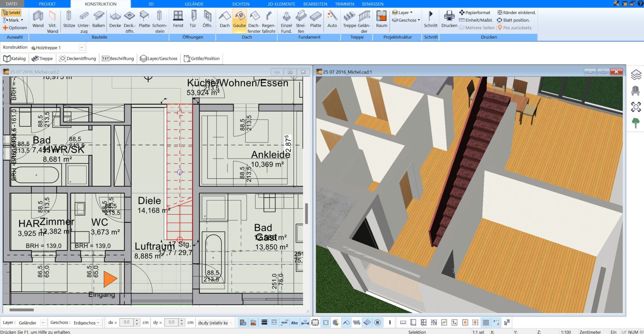The height and width of the screenshot is (334, 644).
Task: Click the Größe/Position button
Action: pyautogui.click(x=202, y=58)
